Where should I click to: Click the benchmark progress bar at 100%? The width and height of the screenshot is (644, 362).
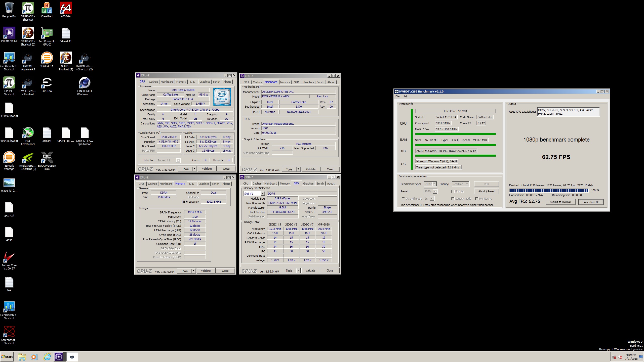coord(549,191)
